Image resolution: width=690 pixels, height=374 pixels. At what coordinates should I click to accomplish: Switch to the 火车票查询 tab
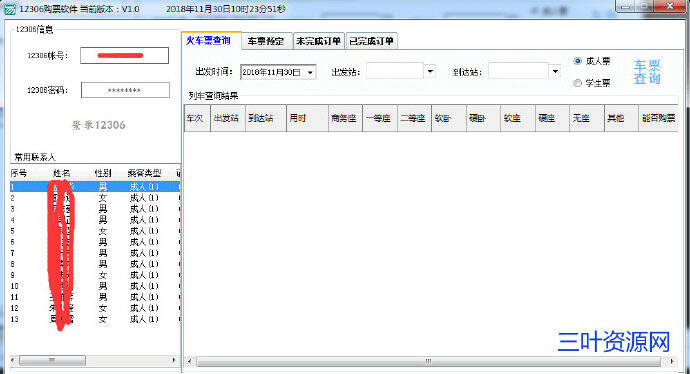pyautogui.click(x=211, y=40)
